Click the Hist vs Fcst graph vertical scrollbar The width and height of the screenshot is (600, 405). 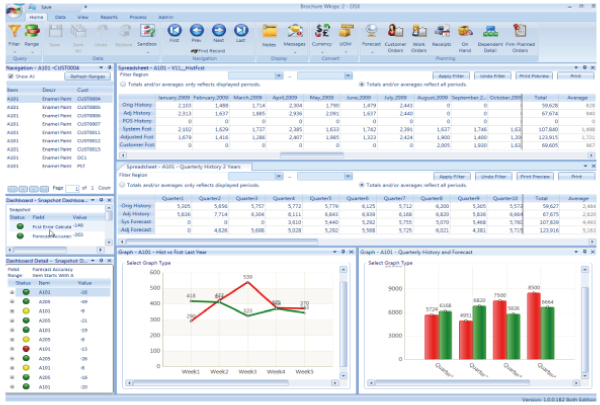343,323
